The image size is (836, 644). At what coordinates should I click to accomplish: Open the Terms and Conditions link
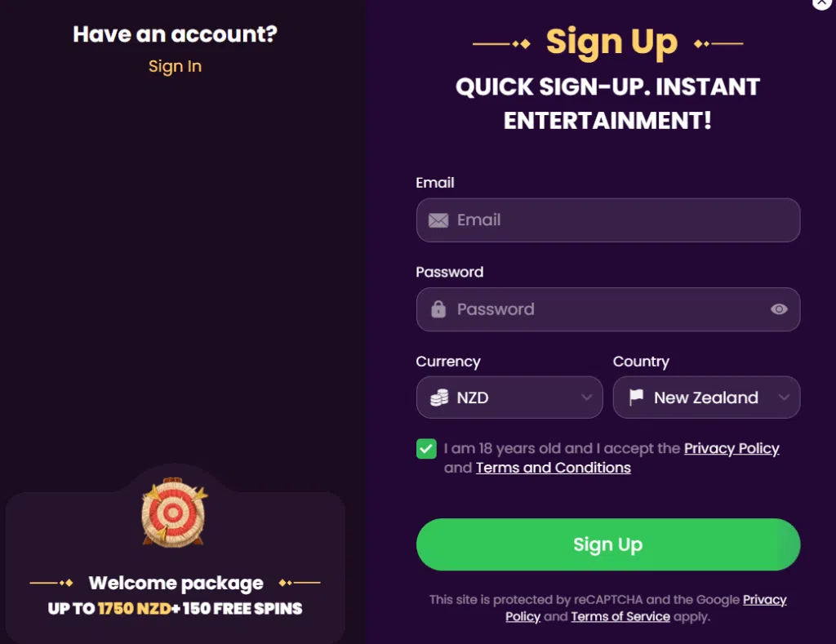point(554,468)
